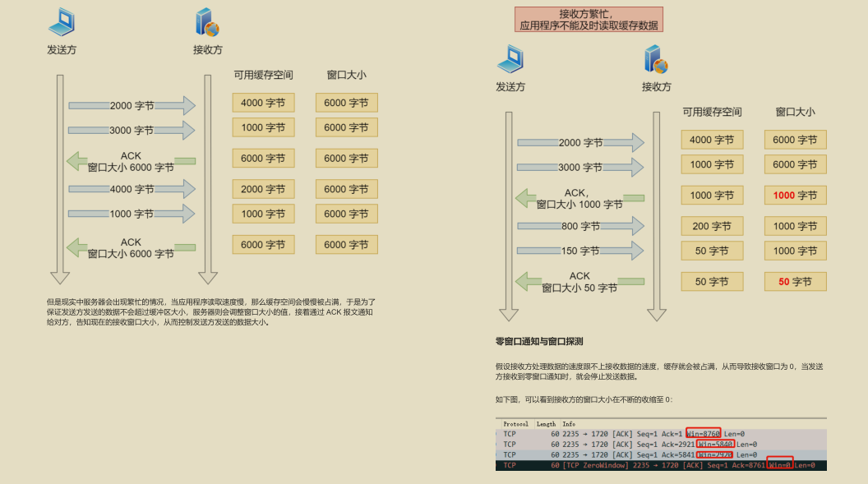
Task: Select the line '如下图，可以看到接收方的窗口大小'
Action: pos(584,399)
